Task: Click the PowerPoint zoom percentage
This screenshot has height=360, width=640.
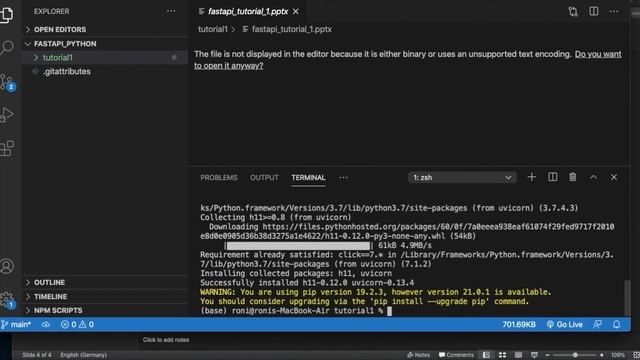Action: (618, 355)
